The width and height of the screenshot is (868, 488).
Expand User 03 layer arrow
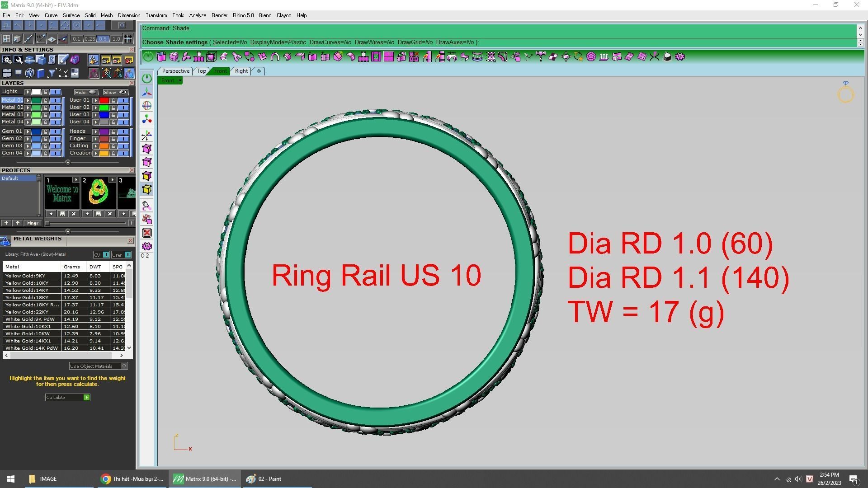point(95,115)
